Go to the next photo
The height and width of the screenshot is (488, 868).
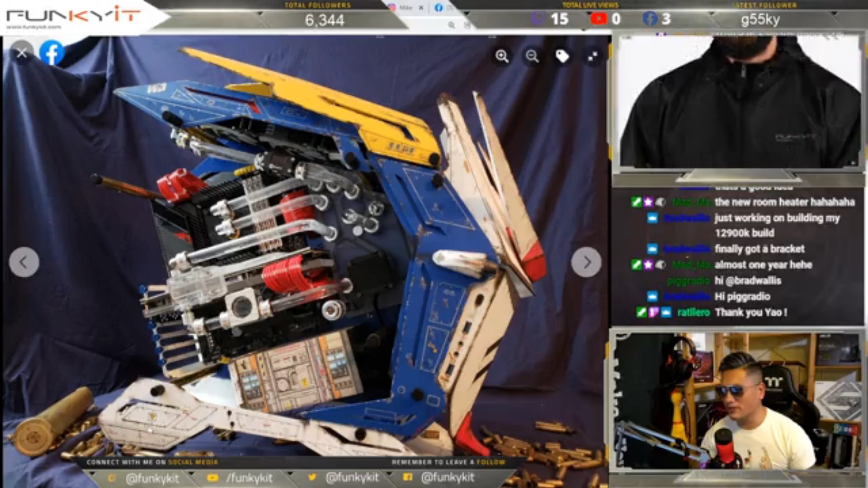[x=586, y=262]
